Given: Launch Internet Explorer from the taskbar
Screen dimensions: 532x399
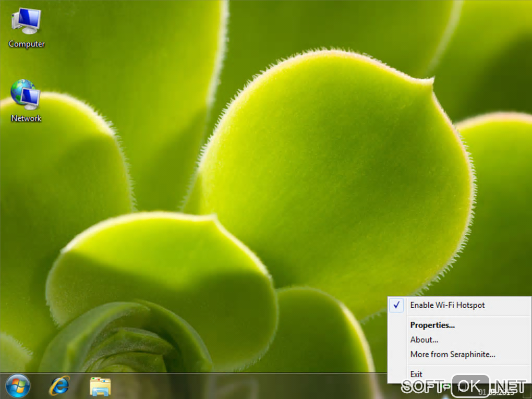Looking at the screenshot, I should 59,386.
